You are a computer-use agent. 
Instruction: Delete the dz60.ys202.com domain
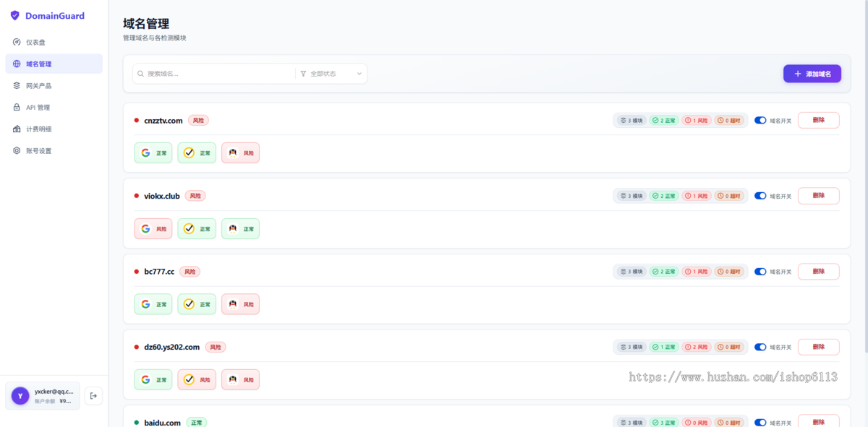[x=818, y=347]
